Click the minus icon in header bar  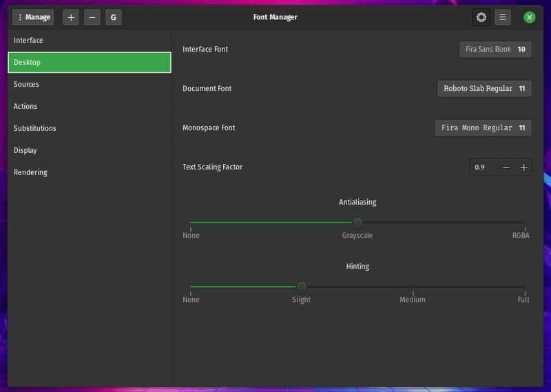coord(92,17)
